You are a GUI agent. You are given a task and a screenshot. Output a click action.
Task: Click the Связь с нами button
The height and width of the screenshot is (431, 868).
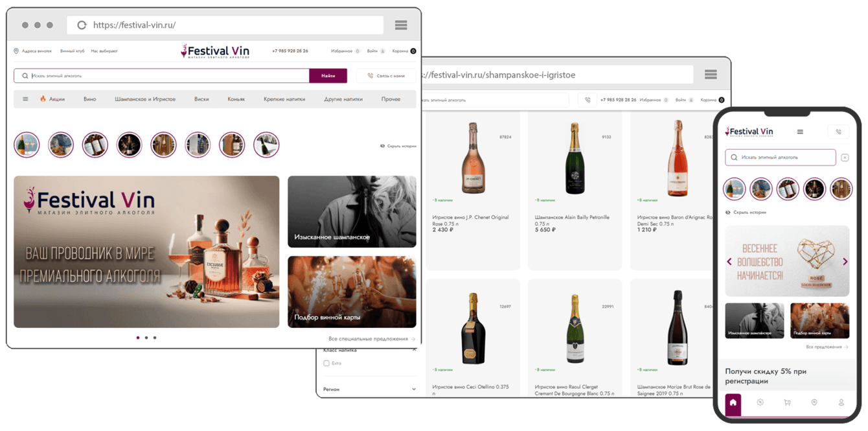point(387,76)
